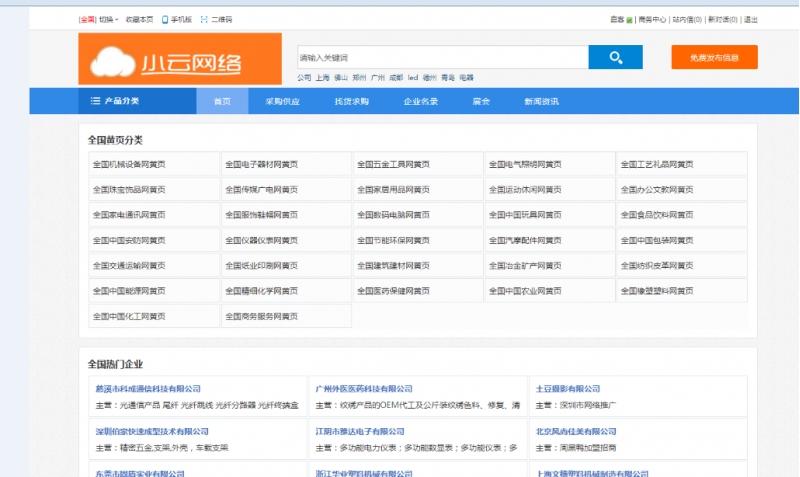This screenshot has height=477, width=800.
Task: Click the magnifier search button
Action: (615, 57)
